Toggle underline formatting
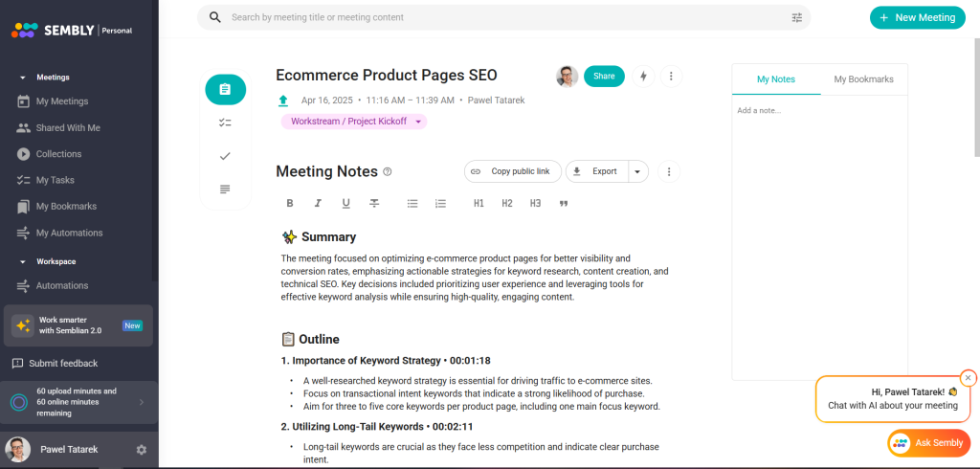The image size is (980, 469). pos(346,203)
